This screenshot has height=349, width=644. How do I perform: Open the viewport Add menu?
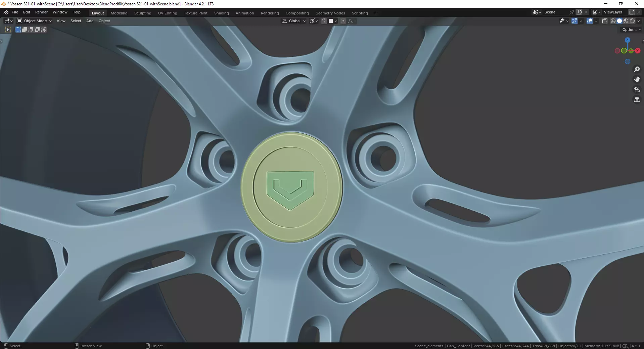90,21
